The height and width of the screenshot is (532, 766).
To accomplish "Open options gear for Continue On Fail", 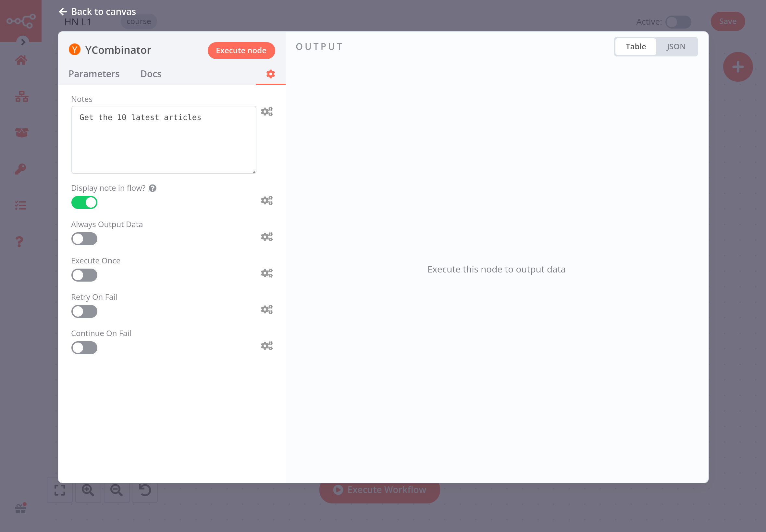I will click(266, 346).
